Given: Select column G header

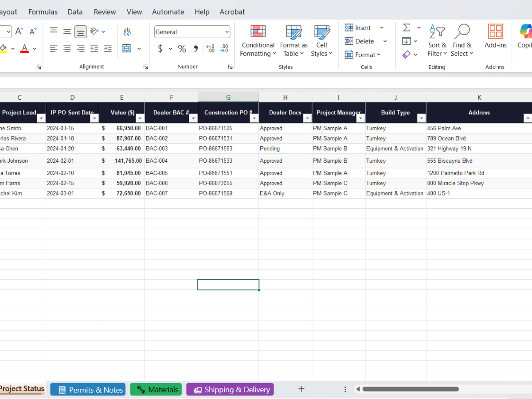Looking at the screenshot, I should coord(228,98).
